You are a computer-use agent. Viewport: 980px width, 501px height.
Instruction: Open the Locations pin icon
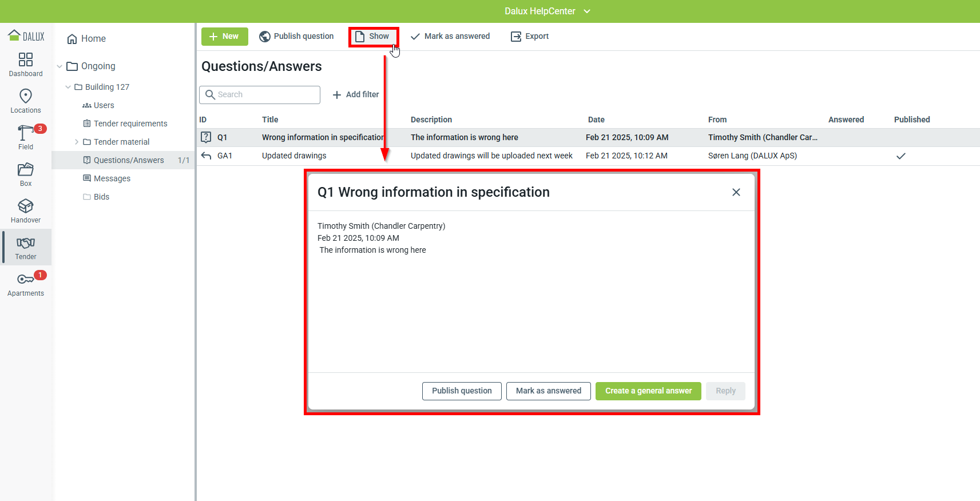coord(26,96)
